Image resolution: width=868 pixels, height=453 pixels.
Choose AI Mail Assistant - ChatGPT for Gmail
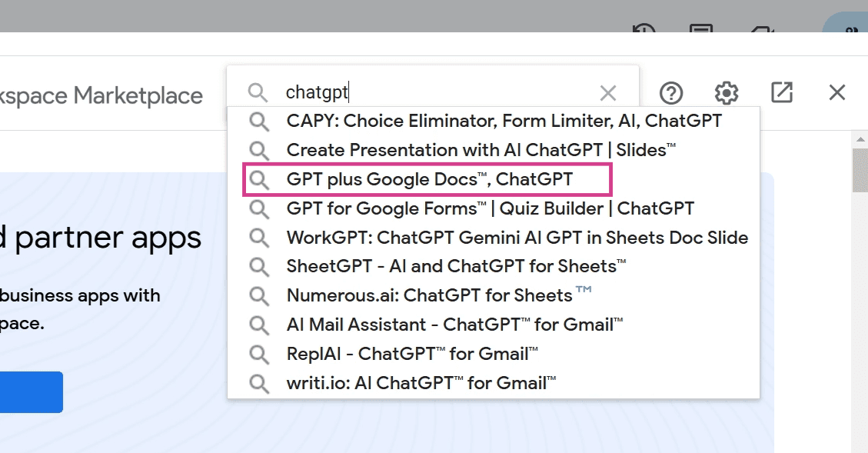tap(494, 325)
